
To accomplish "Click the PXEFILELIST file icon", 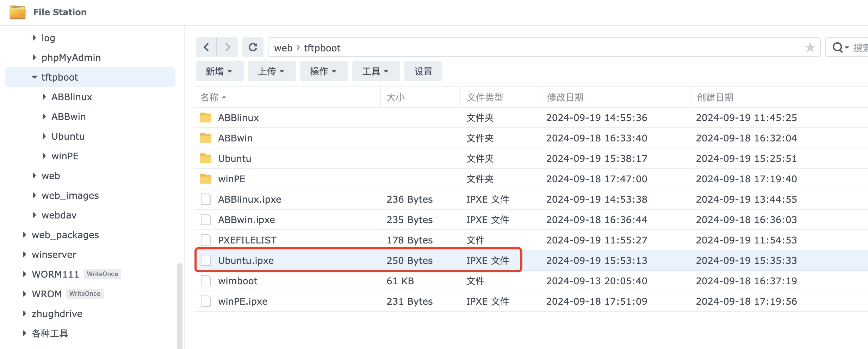I will (x=206, y=240).
